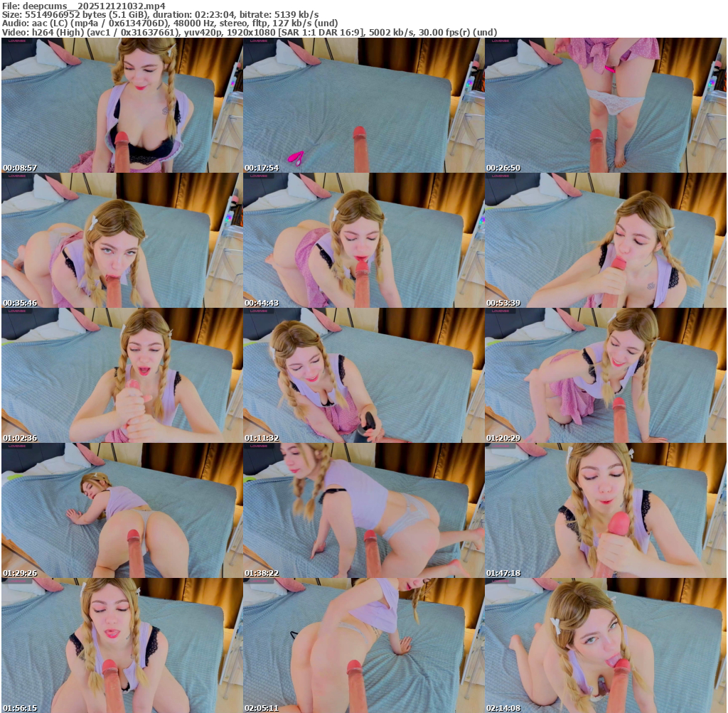Select the thumbnail timestamped 00:44:43
This screenshot has height=713, width=728.
(x=363, y=240)
